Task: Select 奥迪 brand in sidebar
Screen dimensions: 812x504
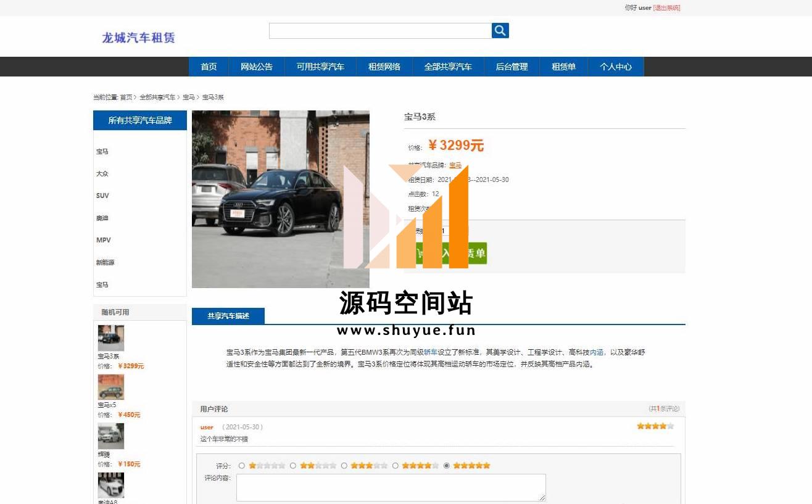Action: [x=102, y=218]
